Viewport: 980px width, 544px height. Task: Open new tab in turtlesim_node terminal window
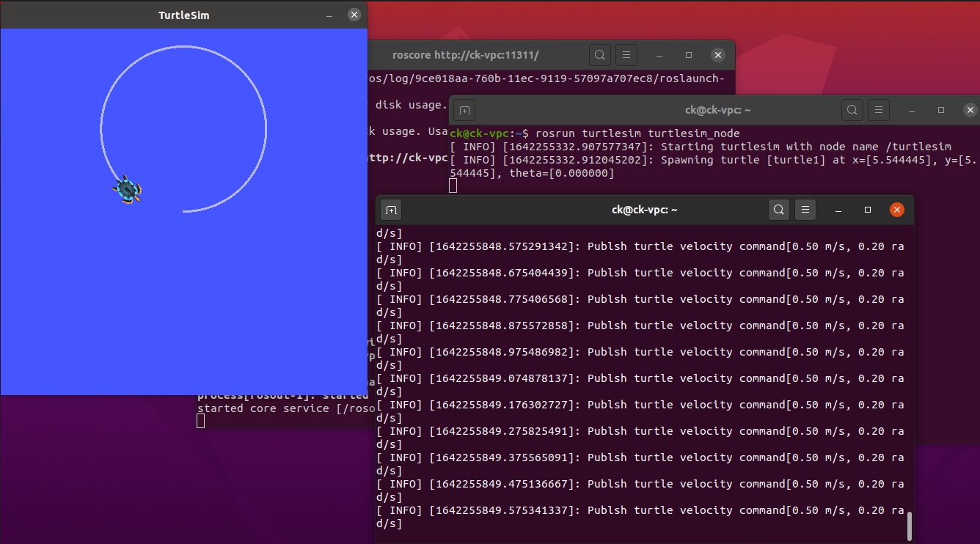pos(464,111)
